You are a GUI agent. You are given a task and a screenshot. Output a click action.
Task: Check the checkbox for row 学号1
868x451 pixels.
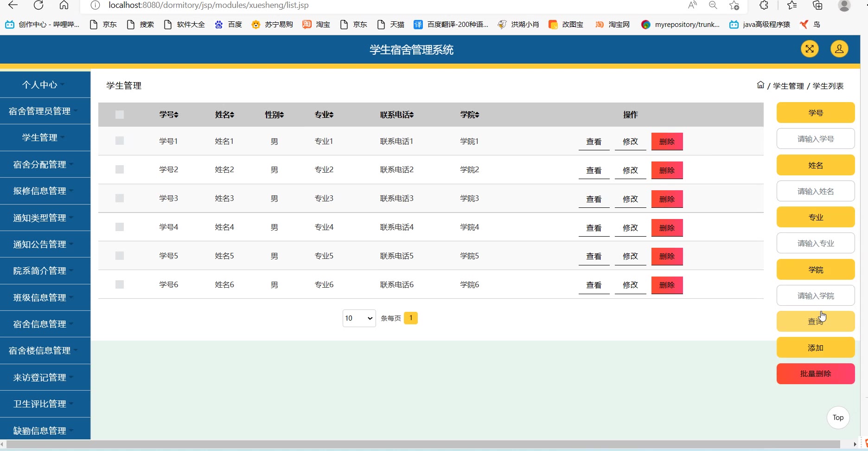click(x=120, y=141)
